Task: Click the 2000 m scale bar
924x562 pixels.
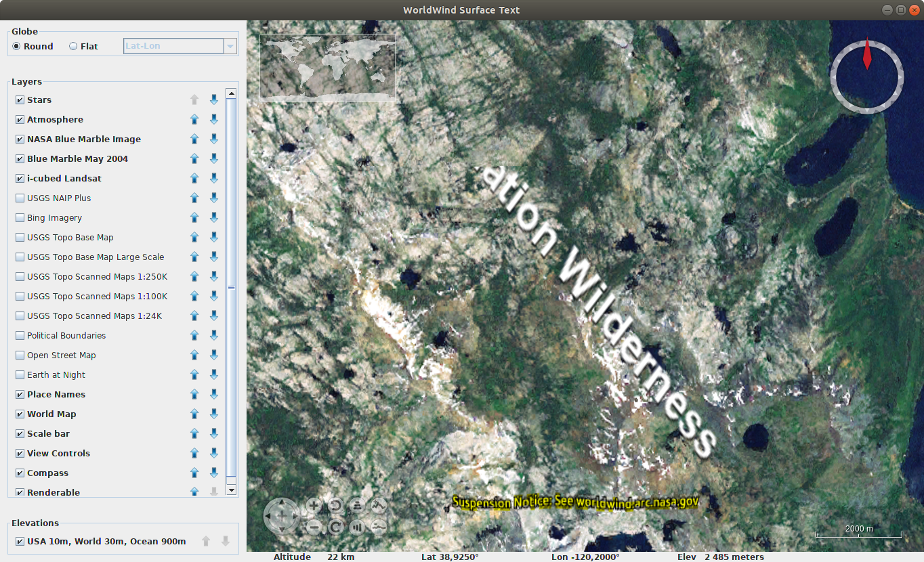Action: (859, 532)
